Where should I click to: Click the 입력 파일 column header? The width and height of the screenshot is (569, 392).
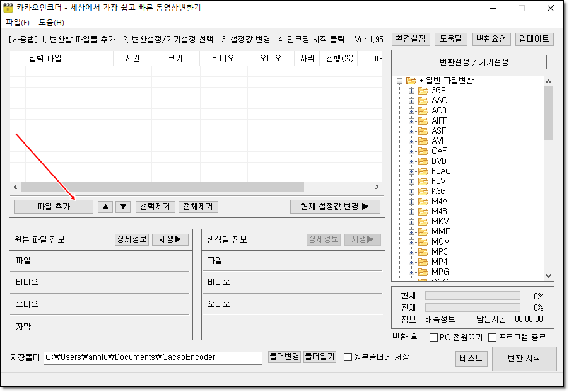point(69,59)
